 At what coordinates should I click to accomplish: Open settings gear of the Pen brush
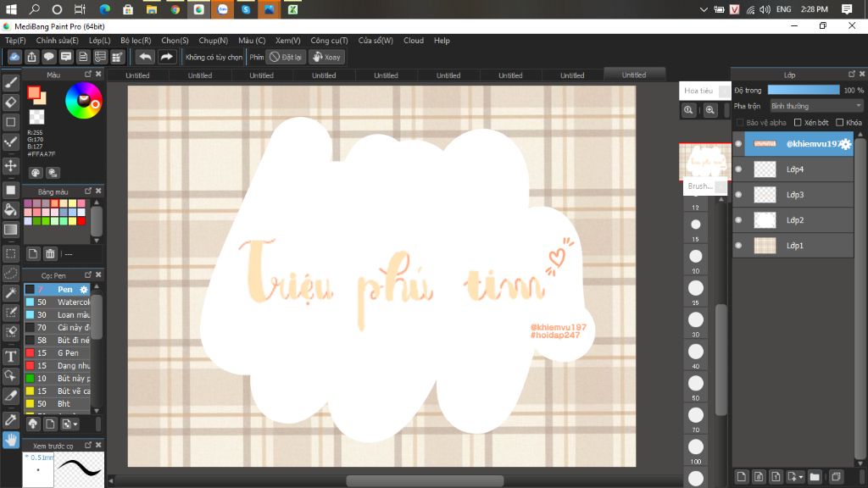(84, 290)
